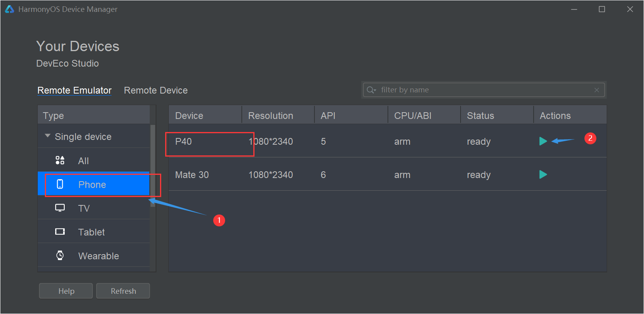Click the Type panel header
The image size is (644, 314).
click(x=94, y=115)
